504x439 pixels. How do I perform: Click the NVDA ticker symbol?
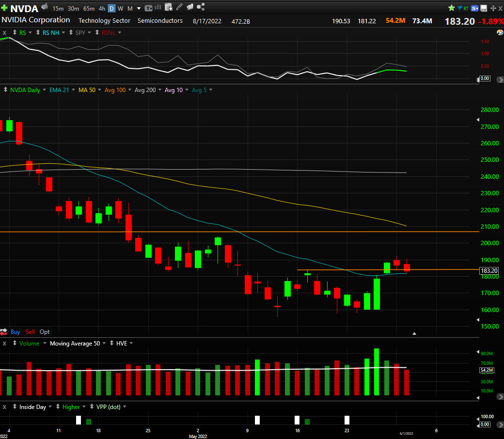tap(24, 8)
